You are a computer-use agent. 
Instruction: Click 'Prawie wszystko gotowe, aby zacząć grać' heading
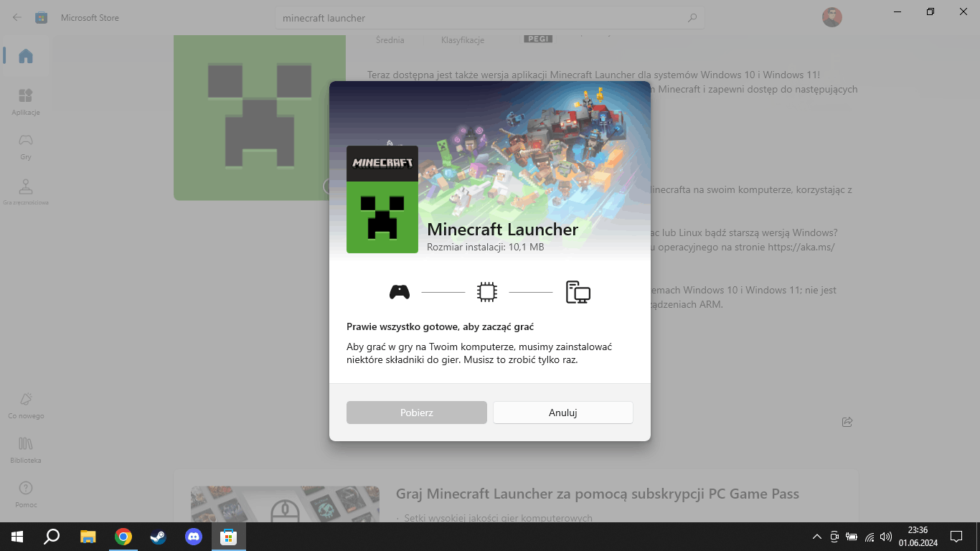(x=440, y=326)
